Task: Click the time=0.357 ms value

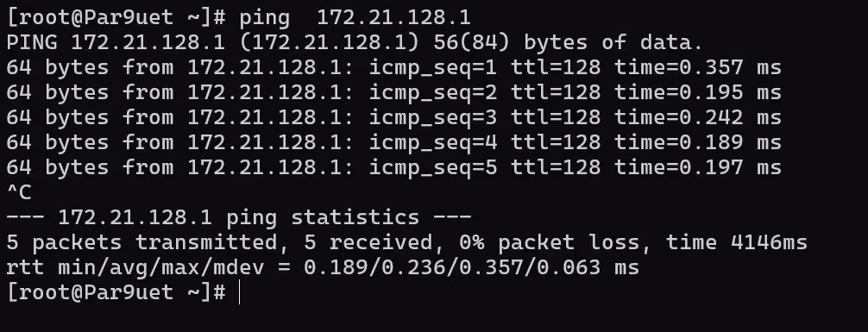Action: point(697,67)
